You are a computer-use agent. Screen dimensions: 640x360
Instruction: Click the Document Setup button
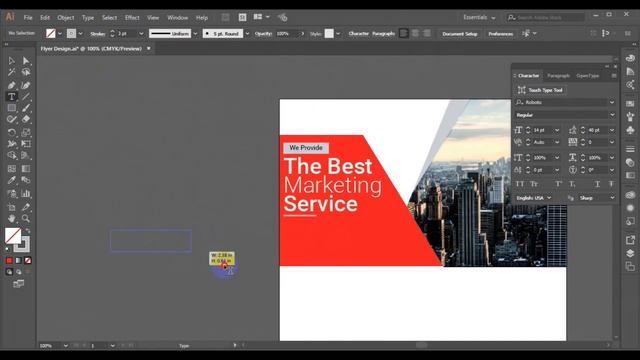pyautogui.click(x=460, y=34)
